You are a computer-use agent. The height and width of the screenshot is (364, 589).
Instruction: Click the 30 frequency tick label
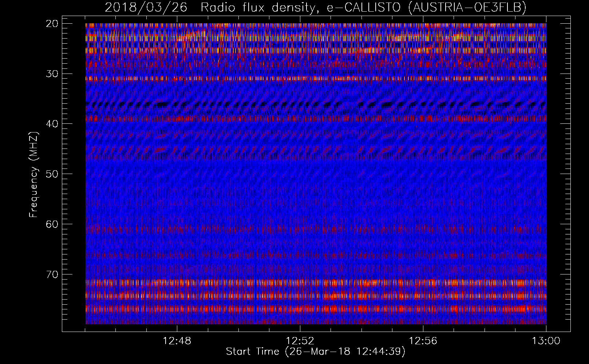tap(52, 74)
